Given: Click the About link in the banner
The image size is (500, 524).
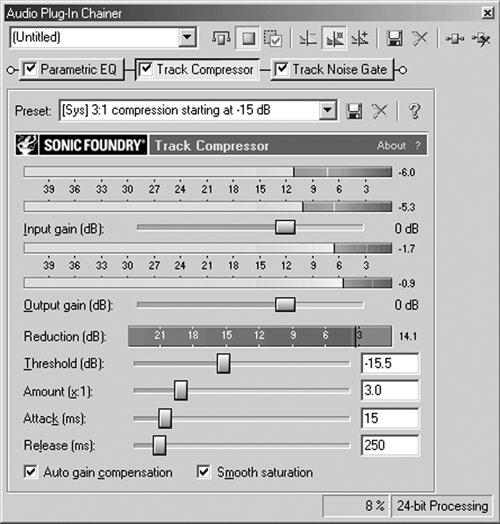Looking at the screenshot, I should [391, 145].
